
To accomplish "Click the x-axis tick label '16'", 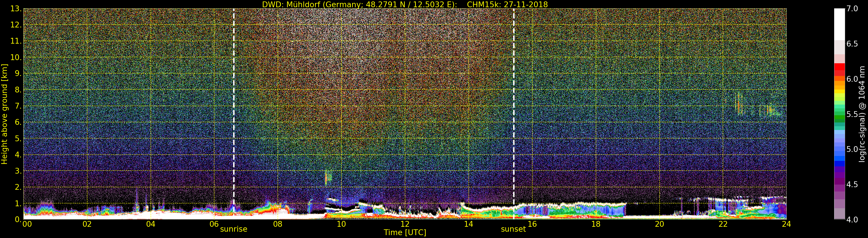I will click(x=532, y=224).
